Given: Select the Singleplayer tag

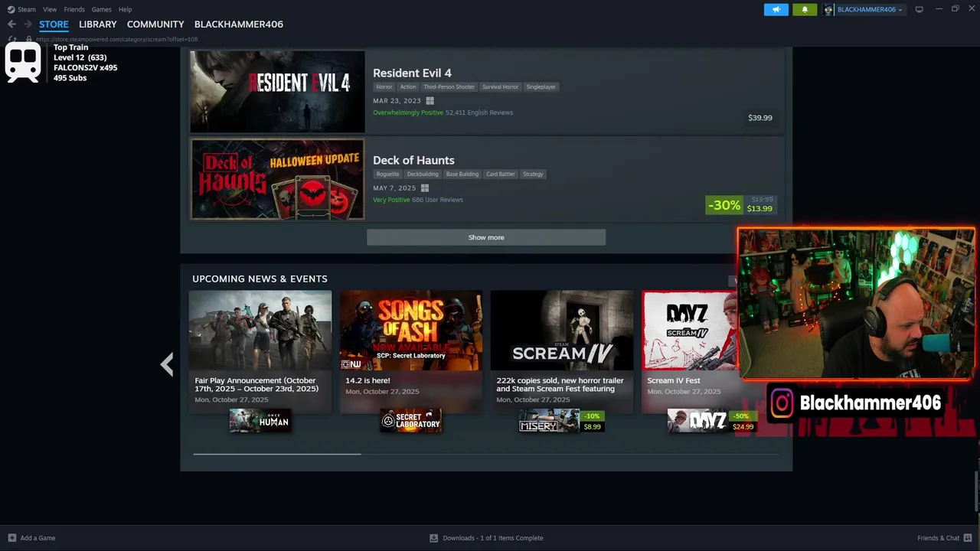Looking at the screenshot, I should click(541, 86).
